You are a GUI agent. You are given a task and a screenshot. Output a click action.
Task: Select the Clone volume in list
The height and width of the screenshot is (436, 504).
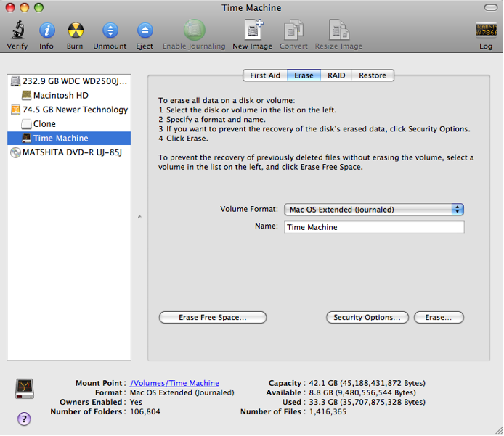tap(44, 124)
